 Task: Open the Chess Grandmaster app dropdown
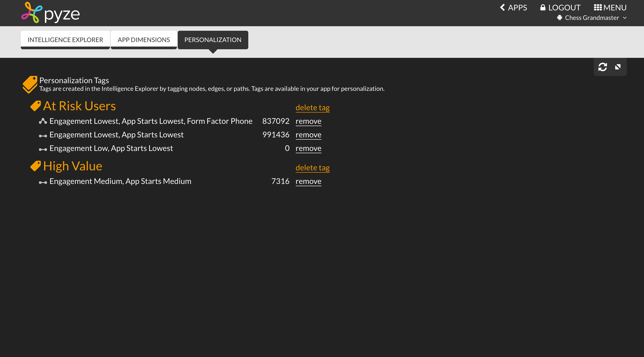[x=625, y=18]
